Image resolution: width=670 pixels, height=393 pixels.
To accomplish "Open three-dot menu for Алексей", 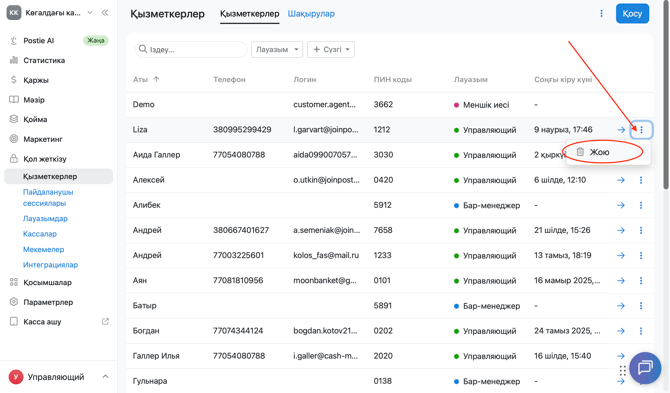I will [x=641, y=180].
